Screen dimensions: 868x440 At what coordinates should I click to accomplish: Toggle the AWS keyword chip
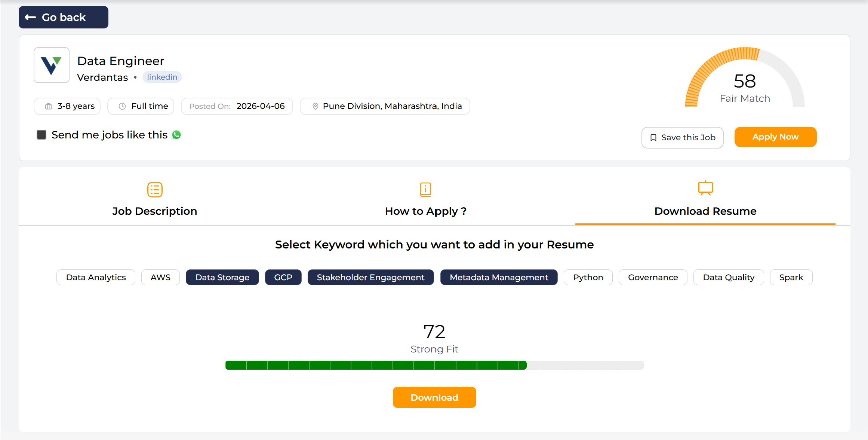pyautogui.click(x=160, y=277)
